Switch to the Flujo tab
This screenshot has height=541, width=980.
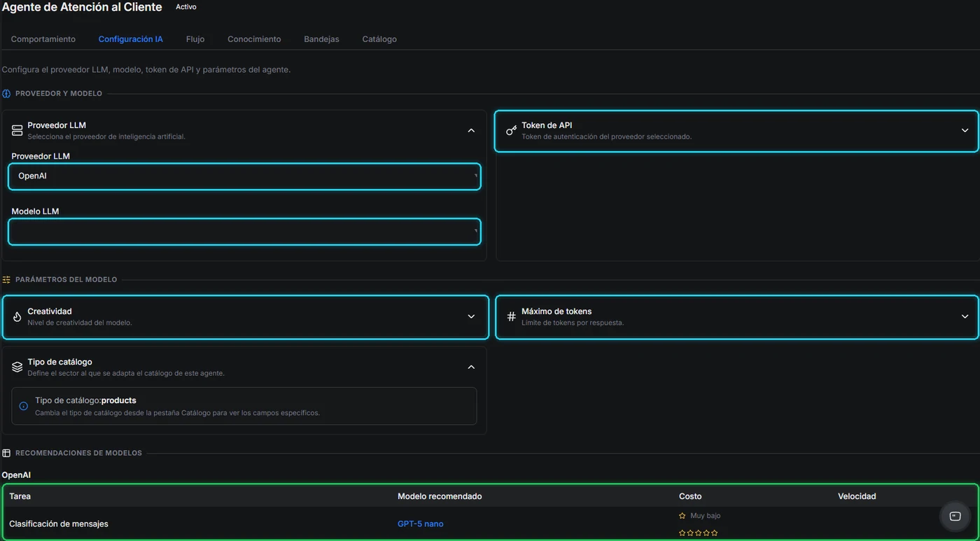tap(195, 39)
